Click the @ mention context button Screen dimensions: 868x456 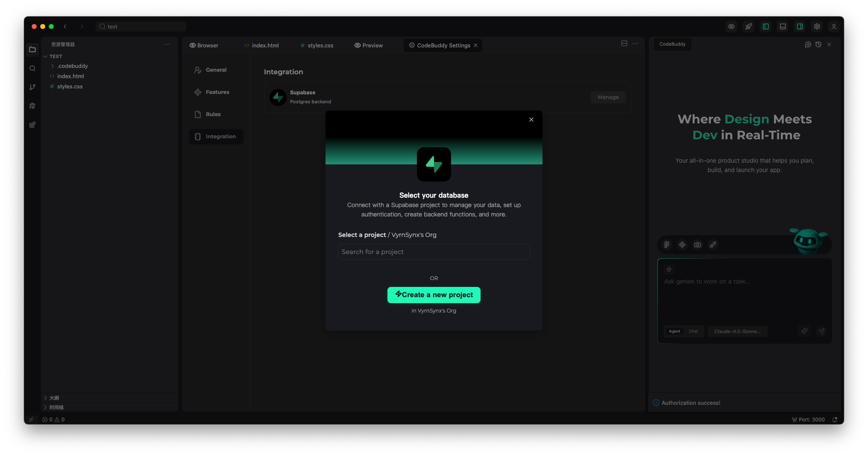669,269
